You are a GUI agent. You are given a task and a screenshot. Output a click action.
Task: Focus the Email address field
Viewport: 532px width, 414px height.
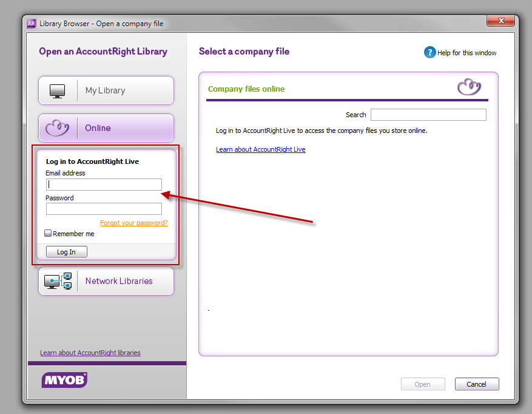(x=104, y=185)
